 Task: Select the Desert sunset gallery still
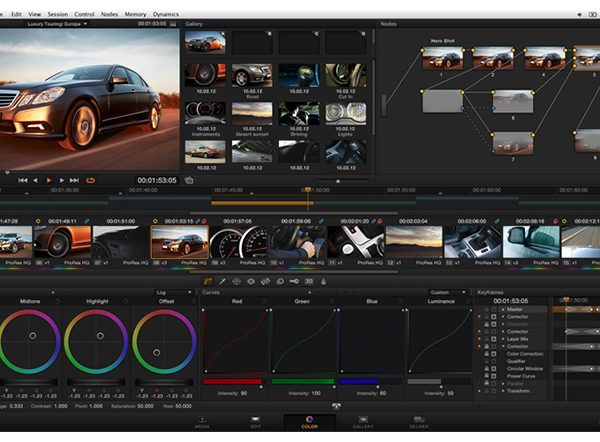pos(252,114)
